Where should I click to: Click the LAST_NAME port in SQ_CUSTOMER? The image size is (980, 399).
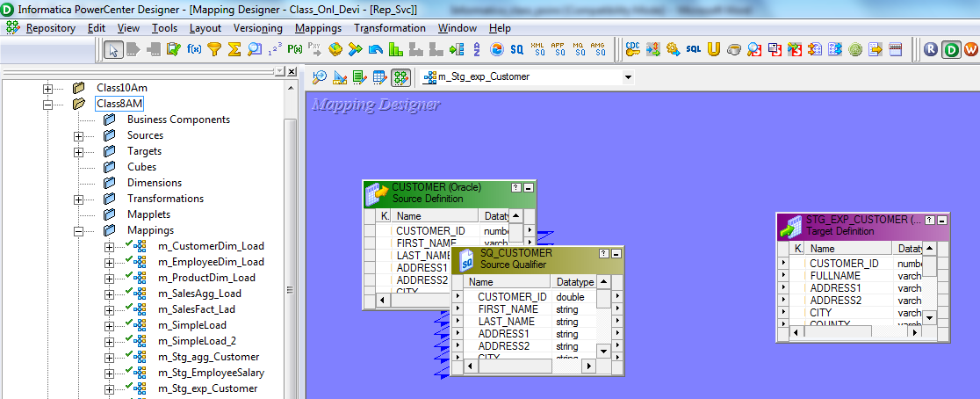(x=507, y=322)
